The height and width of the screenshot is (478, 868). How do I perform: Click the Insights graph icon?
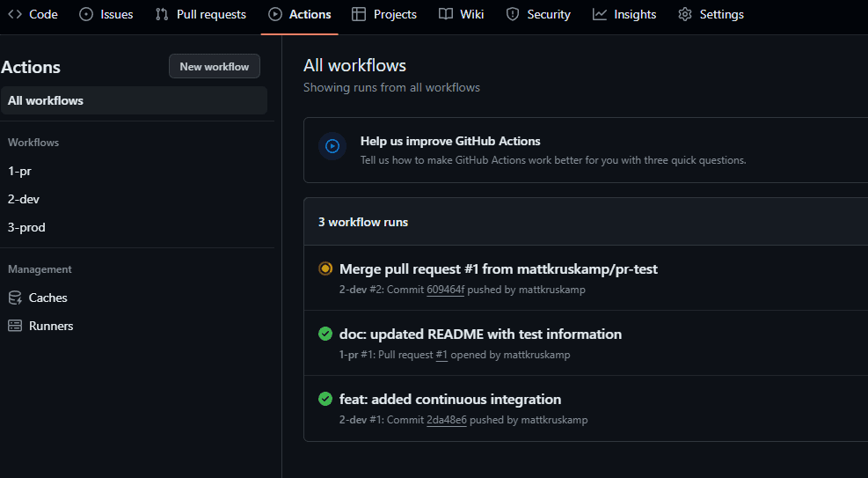(600, 14)
